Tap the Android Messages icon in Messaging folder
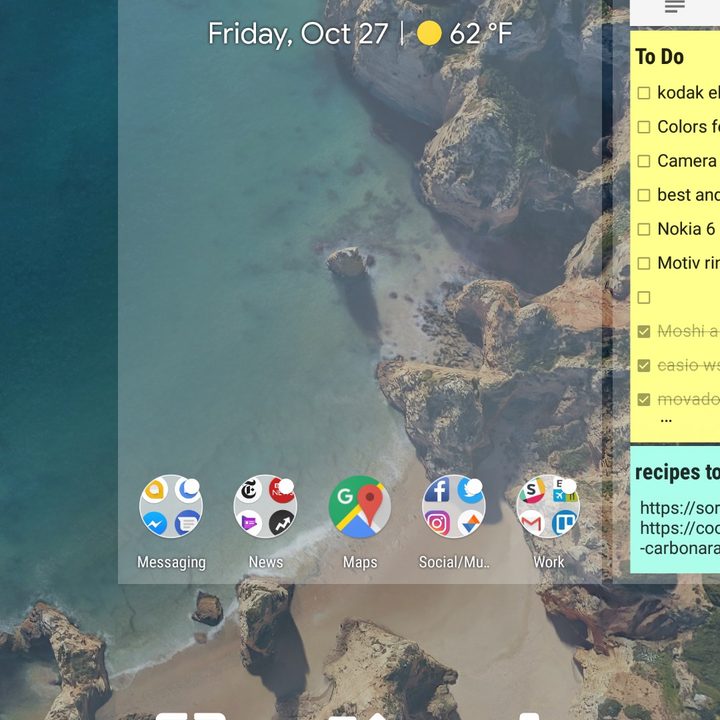Image resolution: width=720 pixels, height=720 pixels. pyautogui.click(x=187, y=523)
